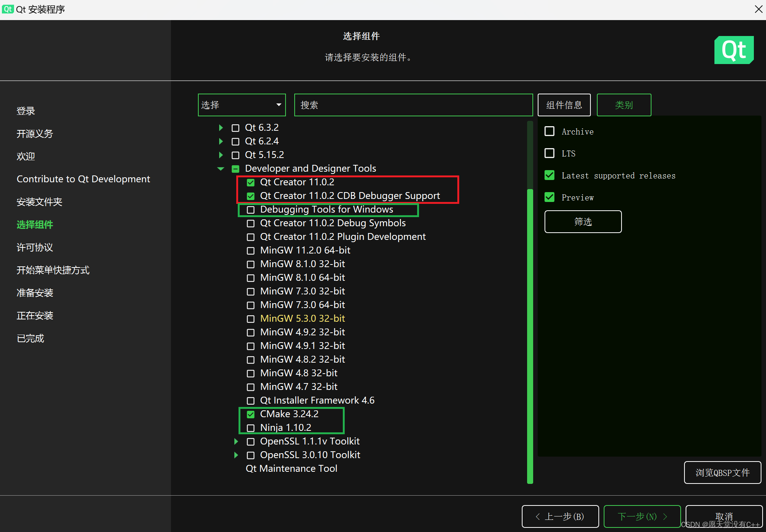Click the 下一步 next button
766x532 pixels.
click(x=642, y=516)
